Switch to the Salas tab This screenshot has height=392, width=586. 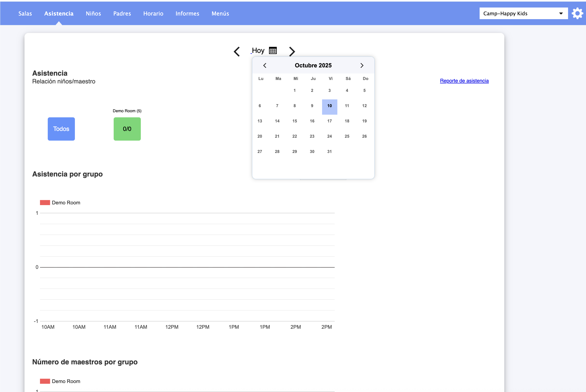[x=25, y=14]
